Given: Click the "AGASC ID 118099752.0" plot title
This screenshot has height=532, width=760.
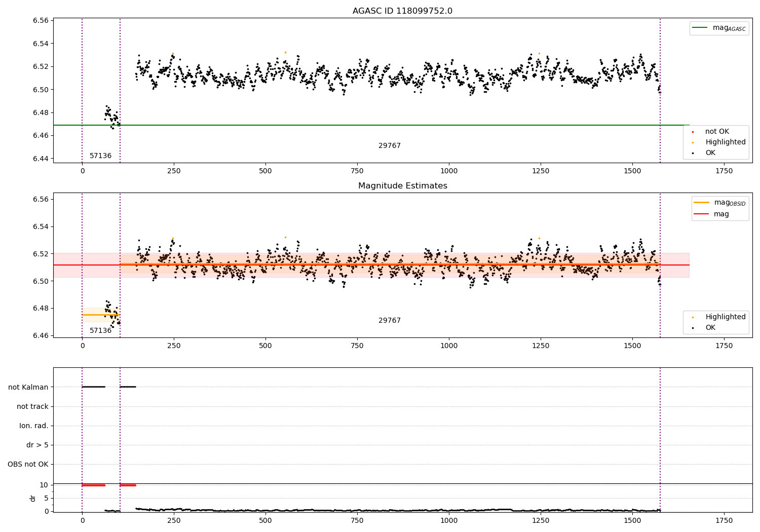Looking at the screenshot, I should point(402,11).
